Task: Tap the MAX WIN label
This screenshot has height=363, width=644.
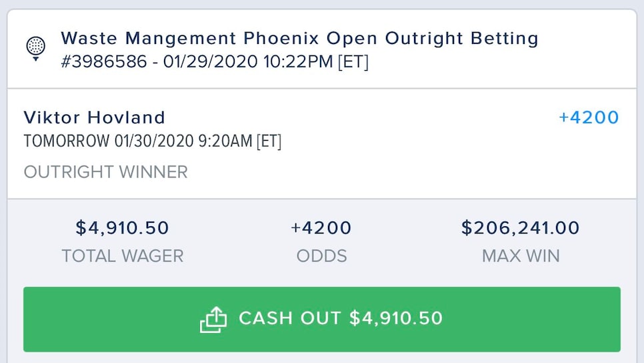Action: [521, 256]
